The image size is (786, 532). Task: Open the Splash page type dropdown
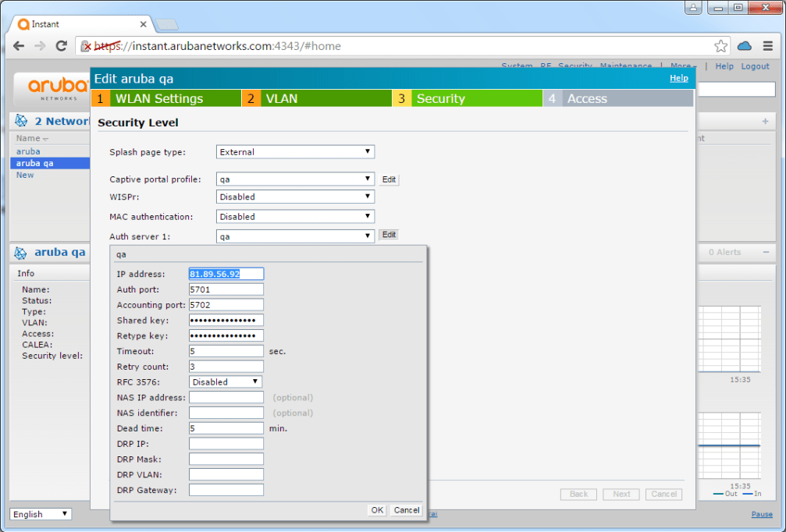295,151
